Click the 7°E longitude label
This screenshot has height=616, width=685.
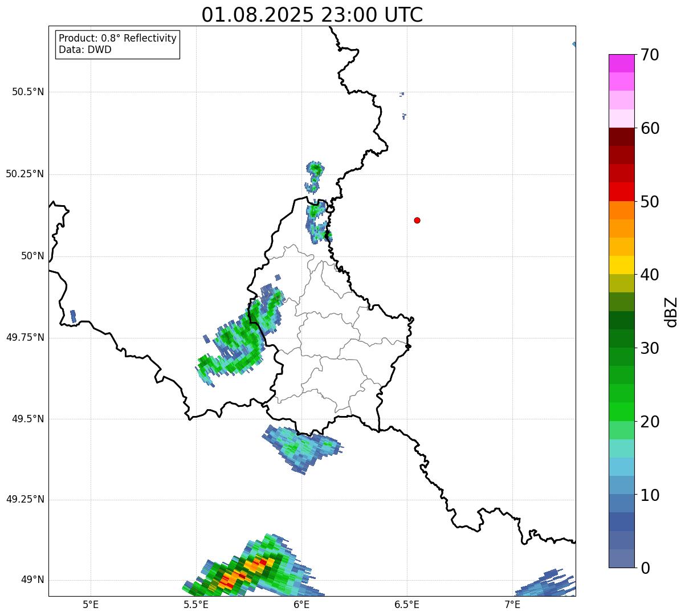tap(512, 604)
